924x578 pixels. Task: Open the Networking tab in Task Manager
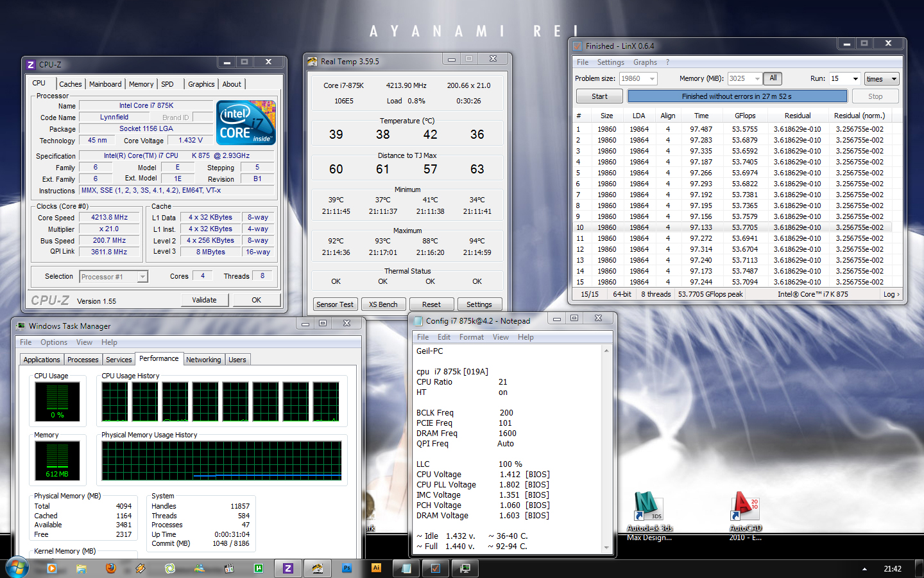coord(203,360)
